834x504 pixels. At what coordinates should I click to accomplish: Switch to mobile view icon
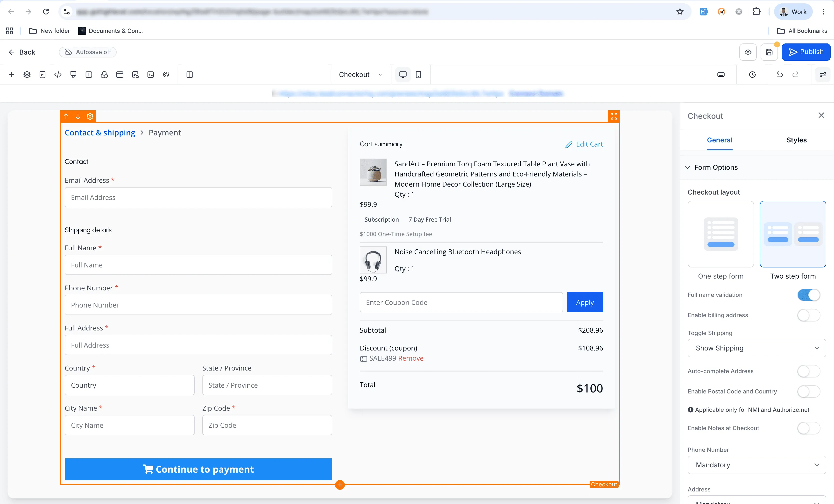click(x=418, y=74)
